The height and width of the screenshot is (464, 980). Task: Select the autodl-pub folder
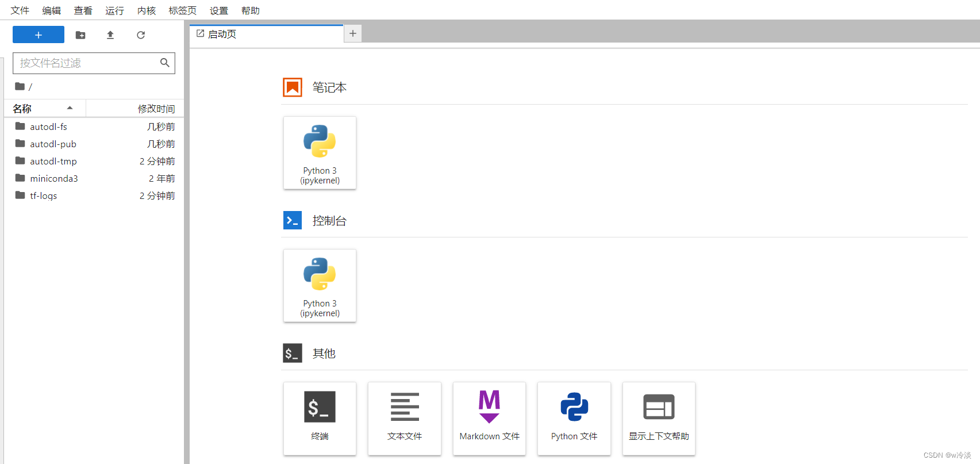click(95, 144)
